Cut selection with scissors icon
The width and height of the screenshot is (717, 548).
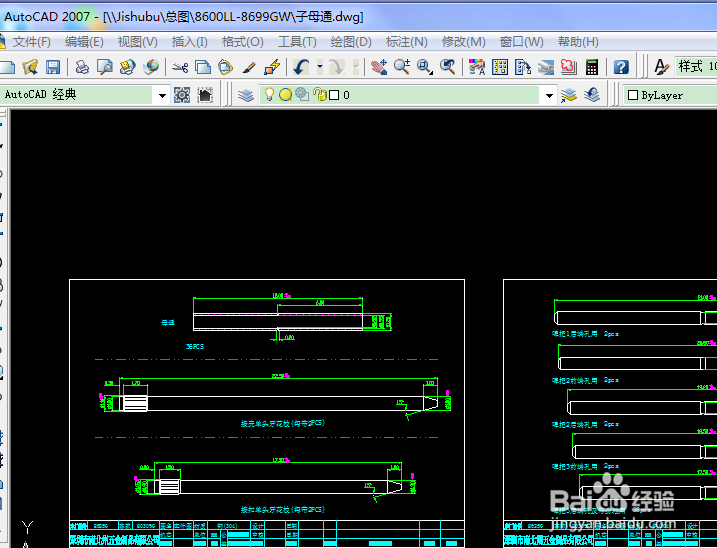point(180,67)
